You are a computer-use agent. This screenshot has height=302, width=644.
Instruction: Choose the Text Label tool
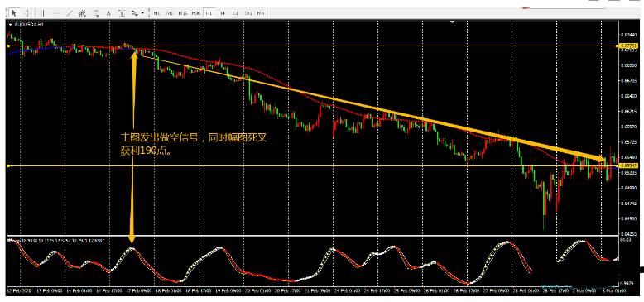122,13
